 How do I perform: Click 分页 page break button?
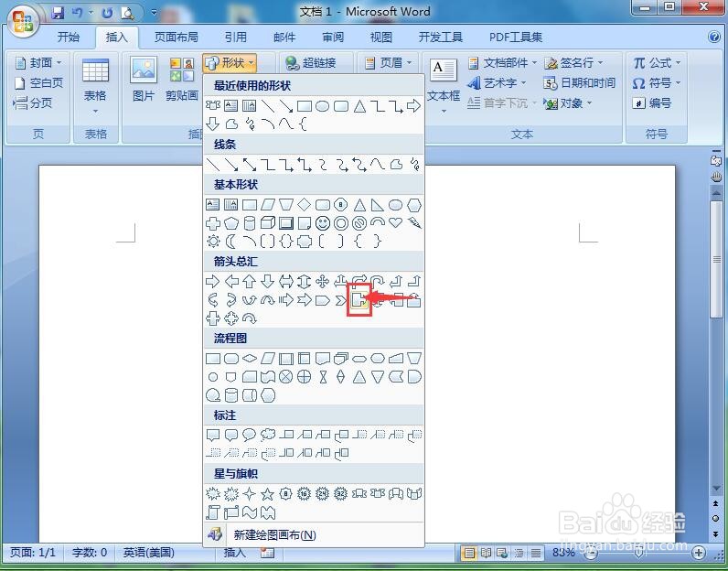pos(33,102)
